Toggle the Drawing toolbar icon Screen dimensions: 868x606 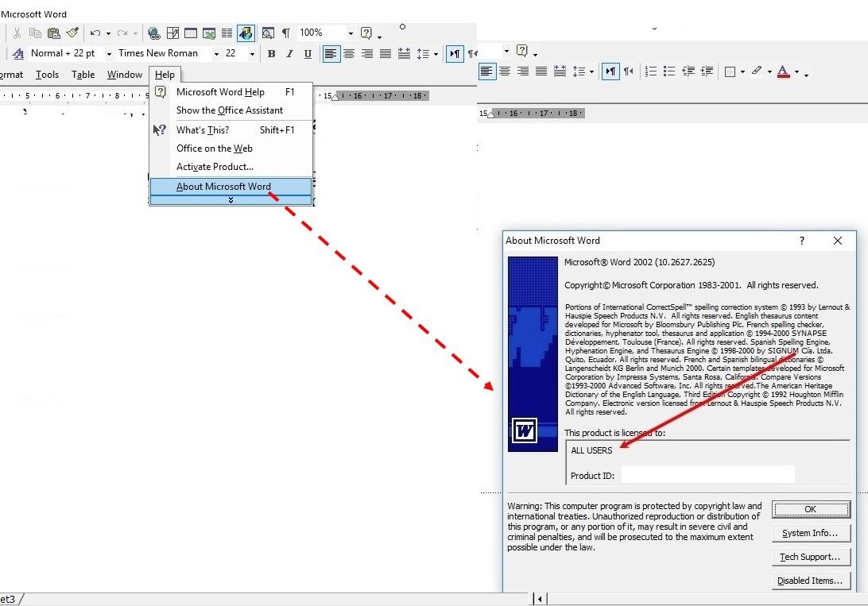point(246,33)
